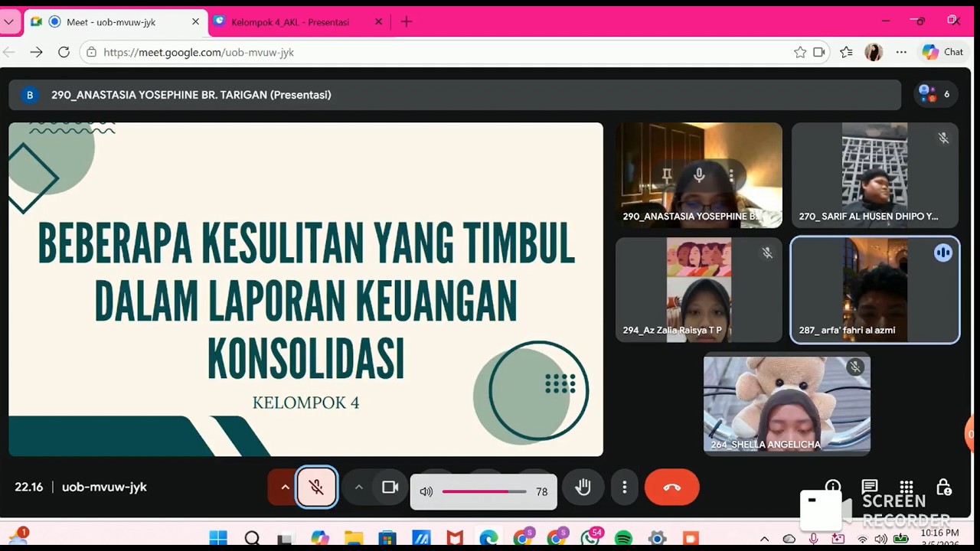Viewport: 980px width, 551px height.
Task: Close the Meet browser tab
Action: 195,21
